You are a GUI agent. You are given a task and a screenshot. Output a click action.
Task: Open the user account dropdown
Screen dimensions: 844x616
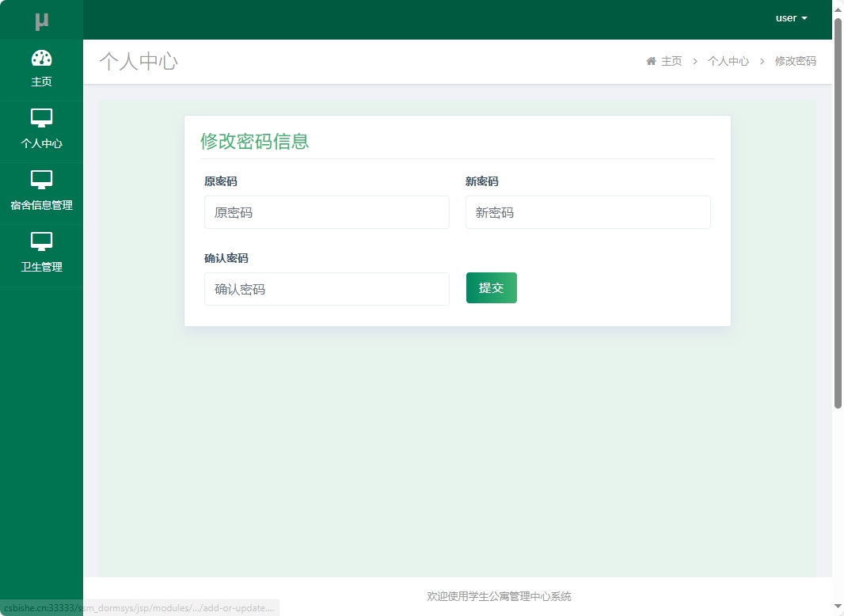[791, 17]
